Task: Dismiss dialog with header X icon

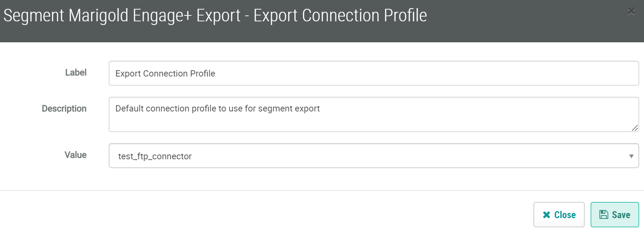Action: [631, 12]
